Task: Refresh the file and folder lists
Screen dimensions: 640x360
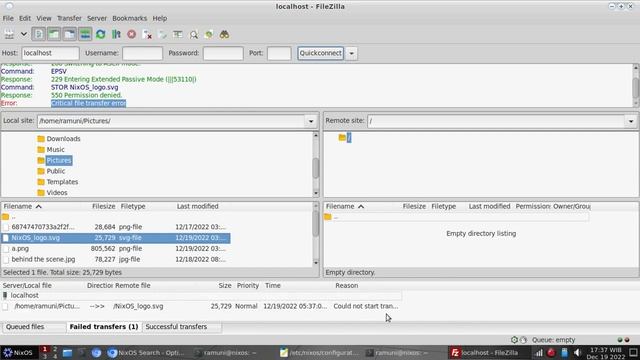Action: 100,34
